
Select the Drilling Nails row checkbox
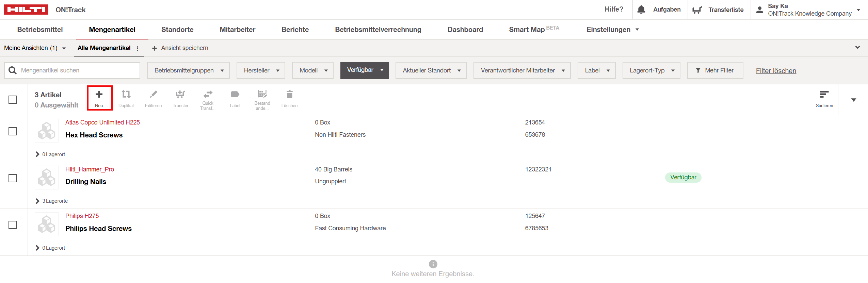click(13, 178)
